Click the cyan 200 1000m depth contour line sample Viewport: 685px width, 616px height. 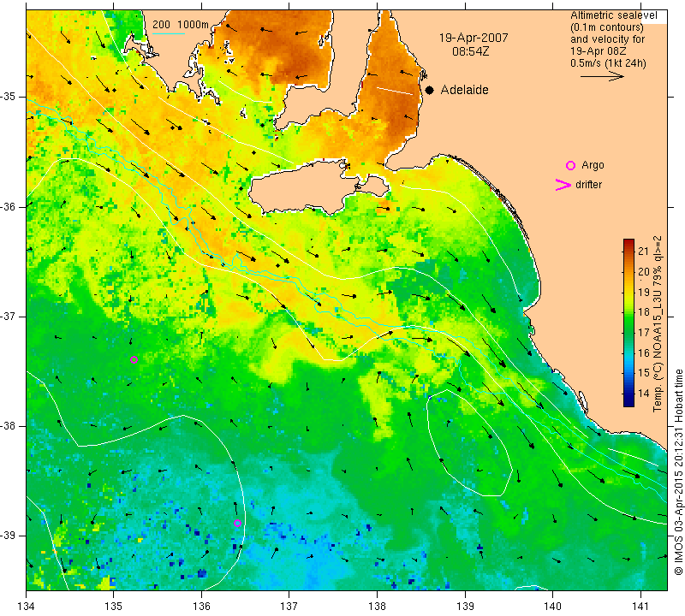tap(169, 33)
